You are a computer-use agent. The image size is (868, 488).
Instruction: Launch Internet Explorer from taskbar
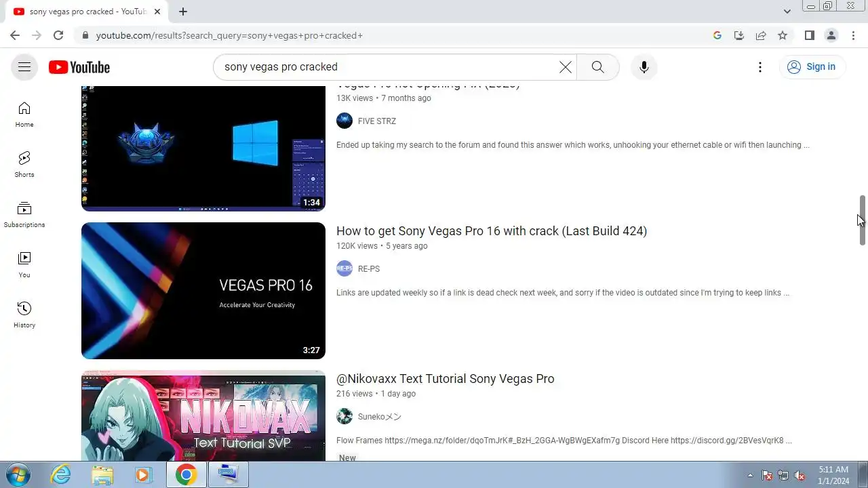tap(61, 475)
